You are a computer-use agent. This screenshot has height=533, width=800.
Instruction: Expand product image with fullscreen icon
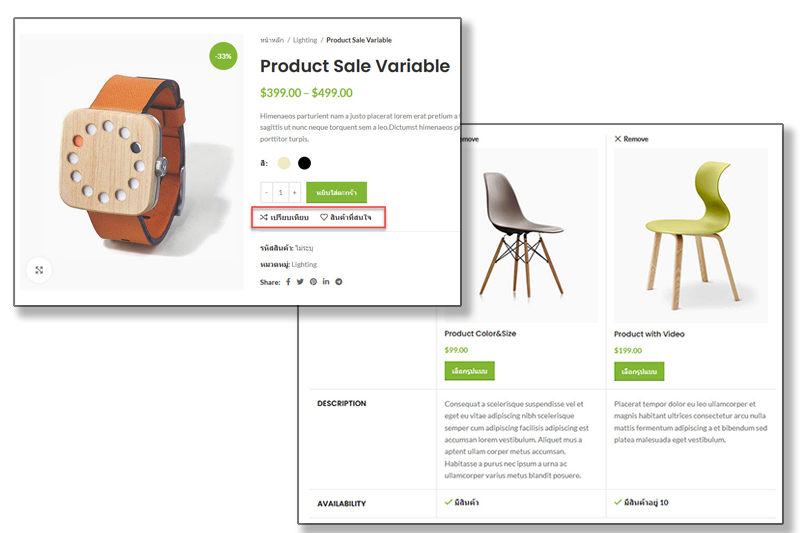pos(39,270)
